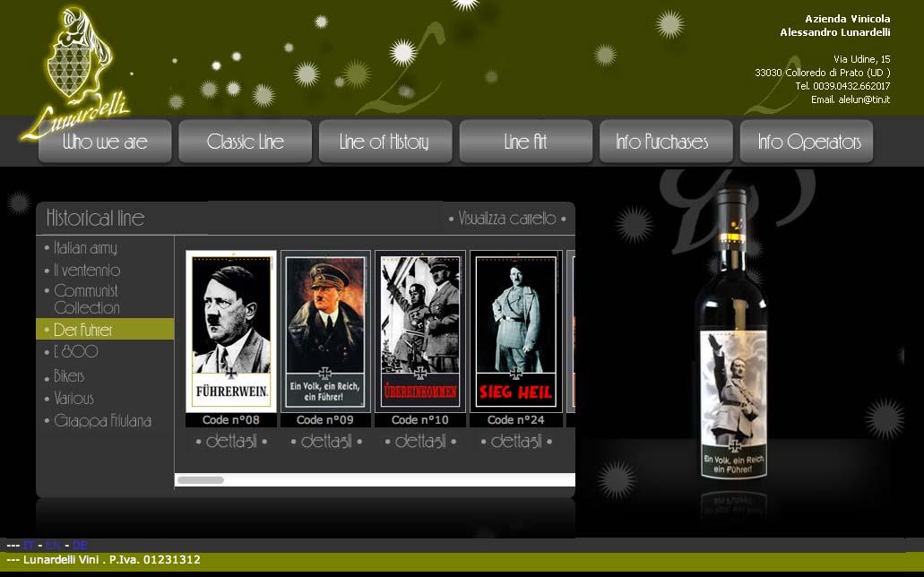Select the Line Art menu button
This screenshot has height=577, width=924.
pos(525,142)
